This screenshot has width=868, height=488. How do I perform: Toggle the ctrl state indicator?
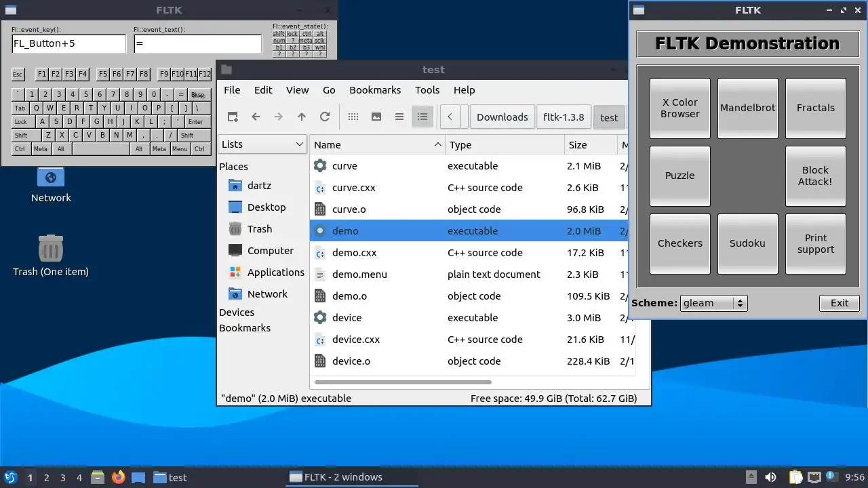click(x=307, y=34)
